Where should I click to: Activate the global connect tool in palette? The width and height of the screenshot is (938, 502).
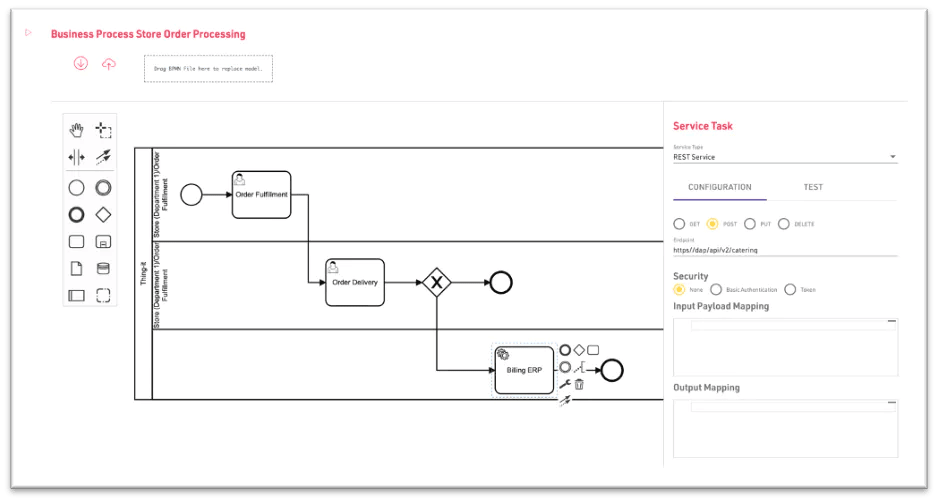[x=103, y=157]
